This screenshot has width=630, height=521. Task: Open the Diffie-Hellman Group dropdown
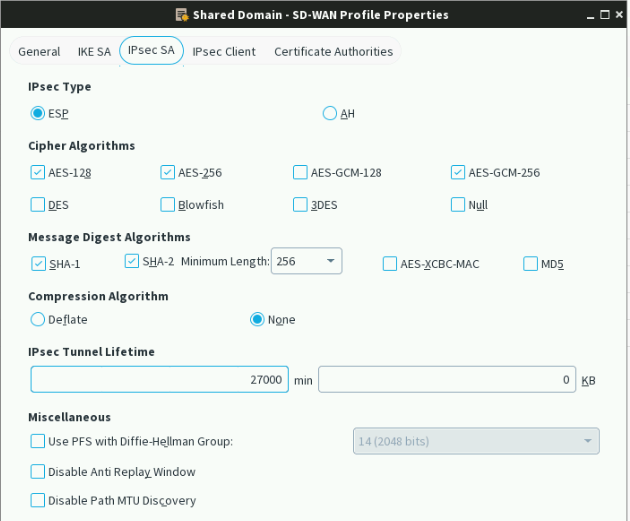(476, 441)
